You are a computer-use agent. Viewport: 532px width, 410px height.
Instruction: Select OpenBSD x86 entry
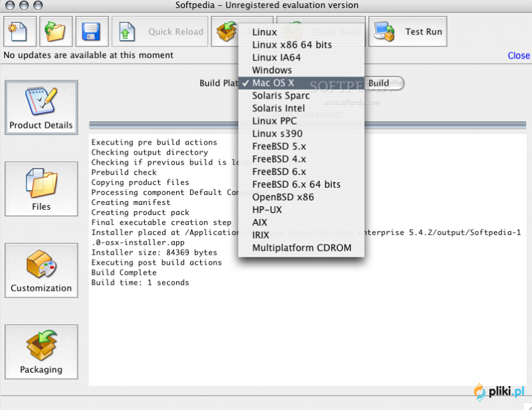pos(301,197)
